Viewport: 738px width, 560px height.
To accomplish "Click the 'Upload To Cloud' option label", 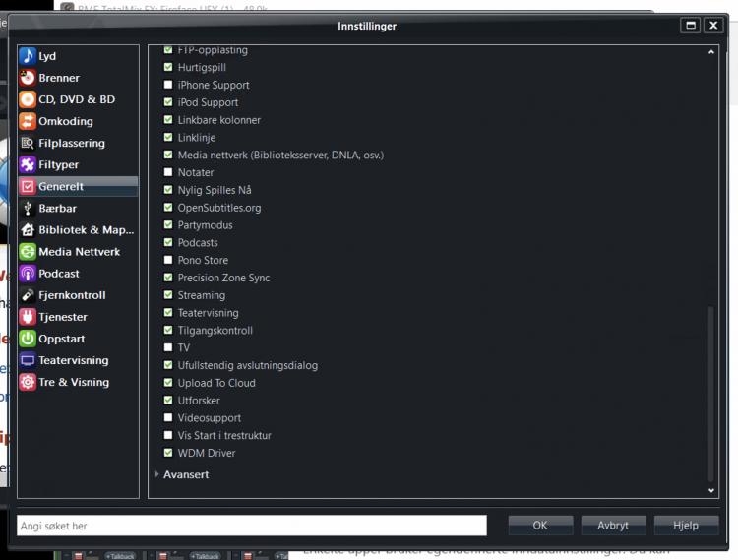I will (x=216, y=383).
